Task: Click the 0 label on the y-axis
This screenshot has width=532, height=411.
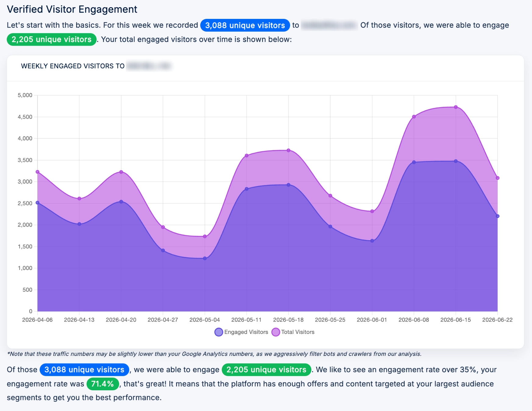Action: click(30, 311)
